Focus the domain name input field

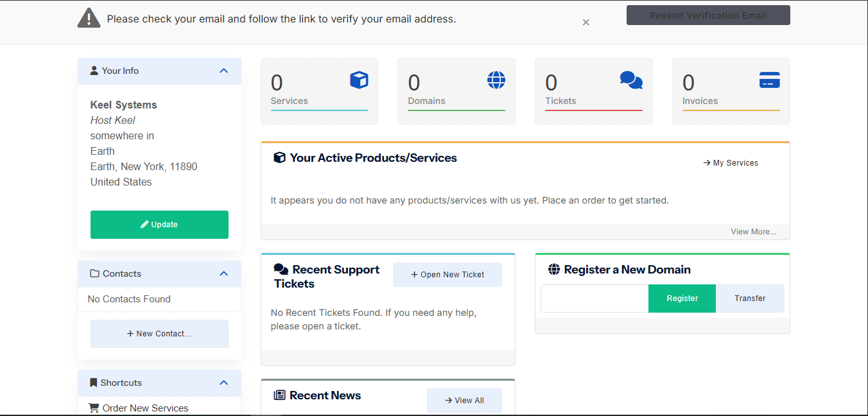pos(595,299)
